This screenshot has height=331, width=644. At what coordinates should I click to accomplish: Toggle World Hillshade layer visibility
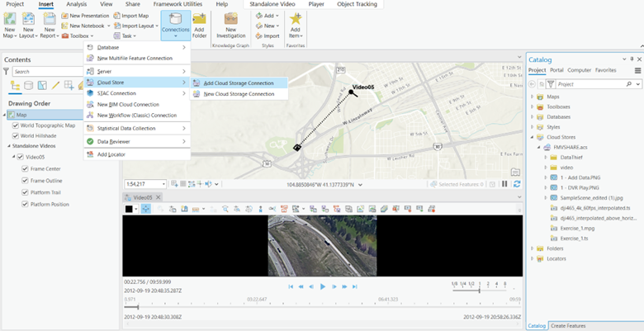click(x=17, y=135)
